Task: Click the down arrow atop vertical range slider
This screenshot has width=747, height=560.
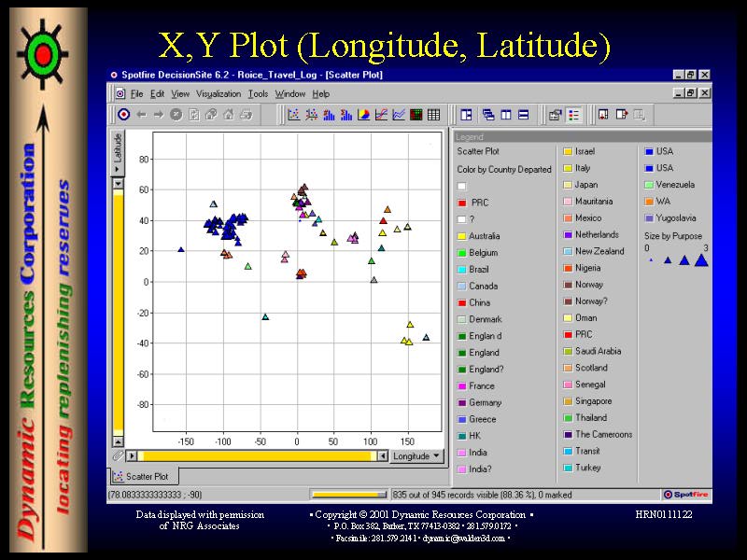Action: (118, 184)
